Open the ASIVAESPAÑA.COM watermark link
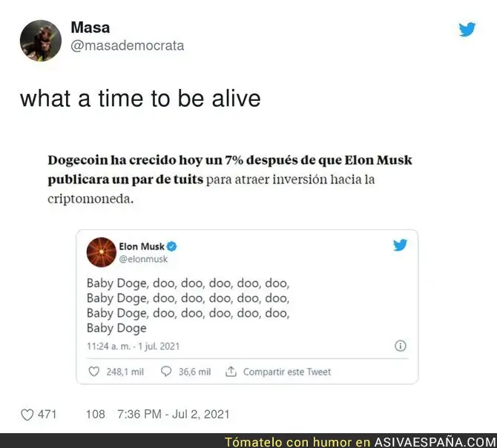The image size is (497, 448). coord(435,442)
